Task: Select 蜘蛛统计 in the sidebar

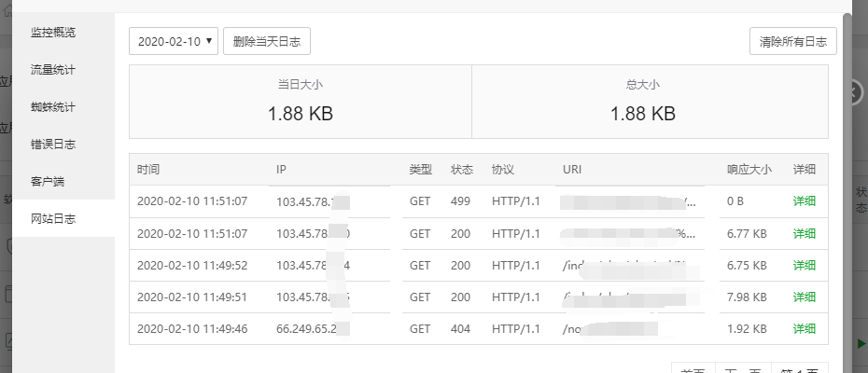Action: click(x=53, y=106)
